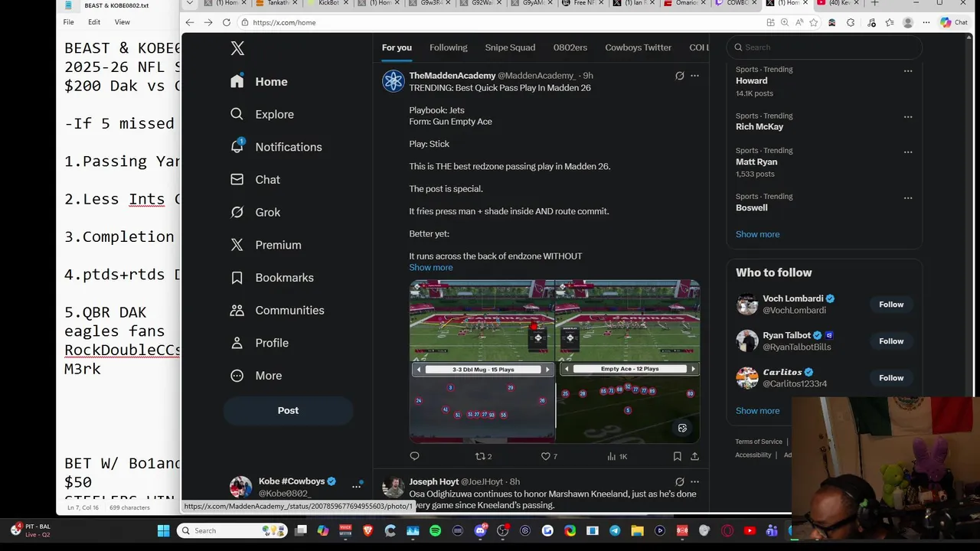Switch to Cowboys Twitter tab
Screen dimensions: 980x551
click(639, 47)
